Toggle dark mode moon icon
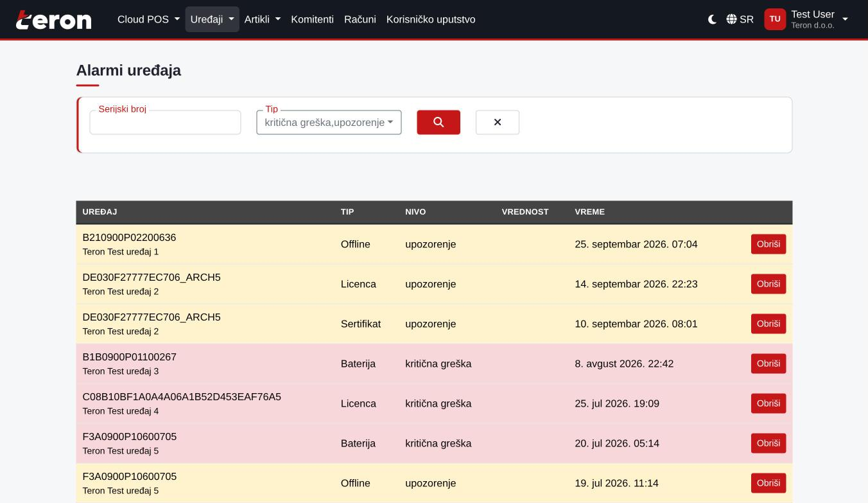This screenshot has height=503, width=868. pyautogui.click(x=712, y=19)
